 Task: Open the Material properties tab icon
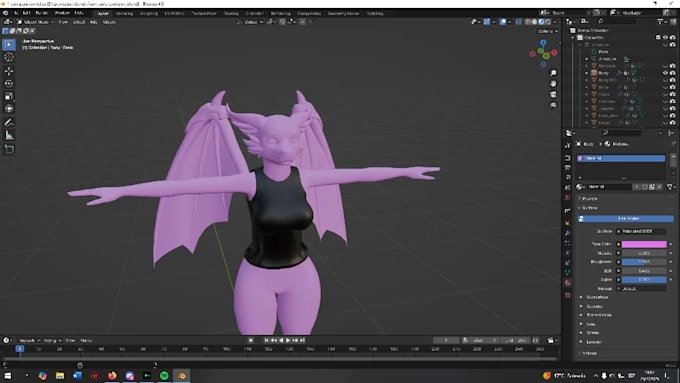[568, 283]
